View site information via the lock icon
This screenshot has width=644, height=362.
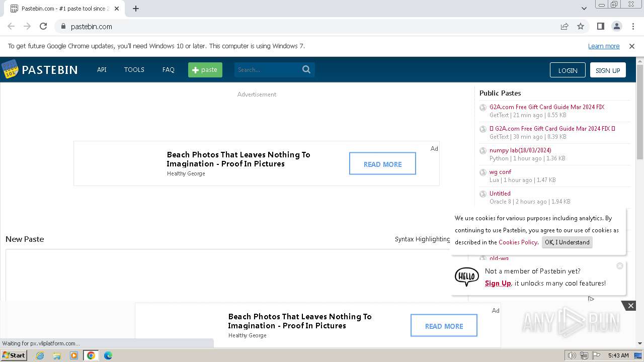[x=63, y=26]
